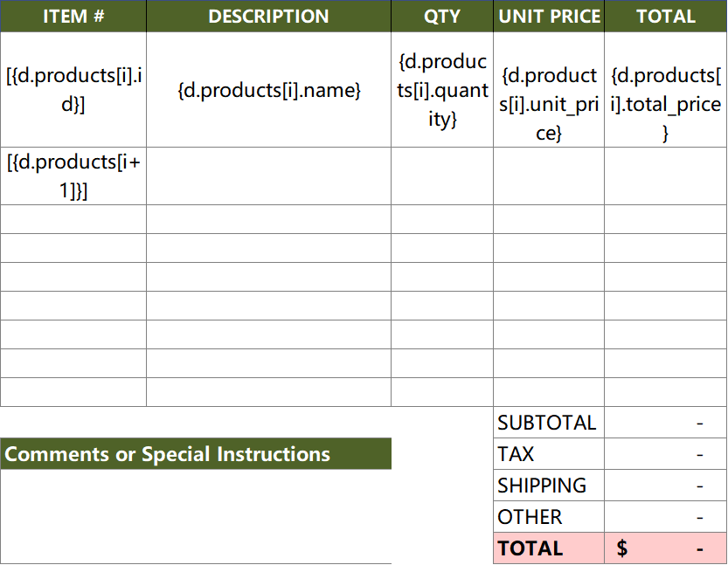Image resolution: width=728 pixels, height=565 pixels.
Task: Click the OTHER label cell
Action: coord(548,517)
